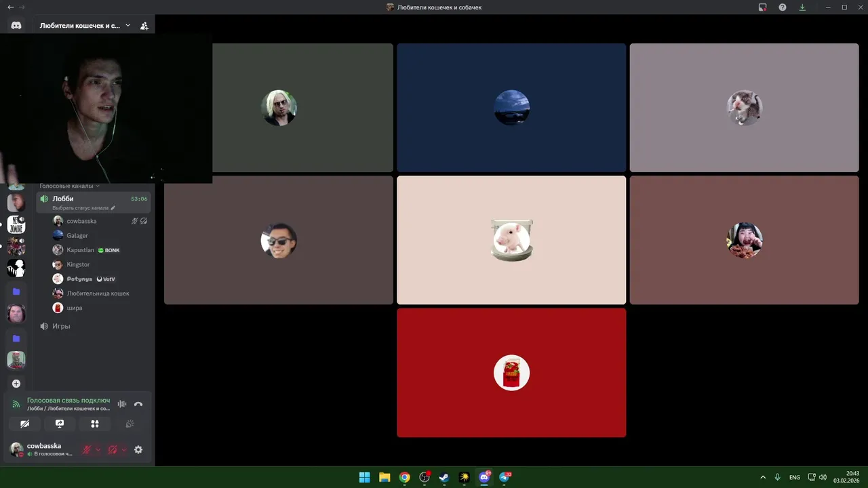This screenshot has width=868, height=488.
Task: Focus the grey cat avatar tile
Action: (744, 108)
